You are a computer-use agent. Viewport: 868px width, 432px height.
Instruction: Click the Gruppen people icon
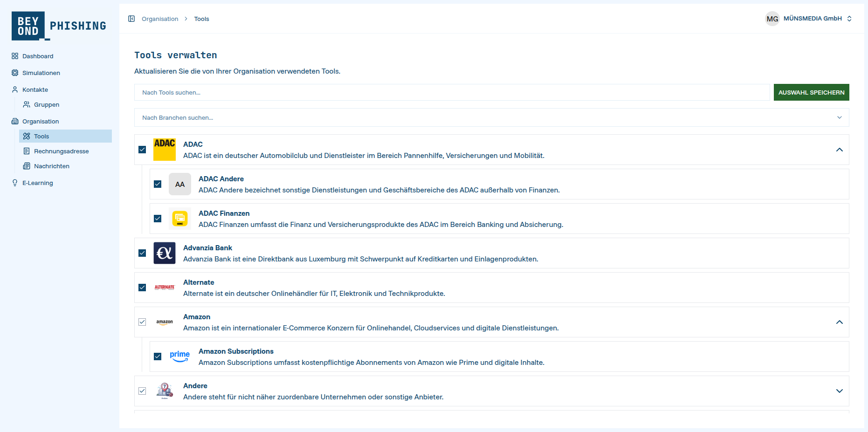(x=27, y=104)
